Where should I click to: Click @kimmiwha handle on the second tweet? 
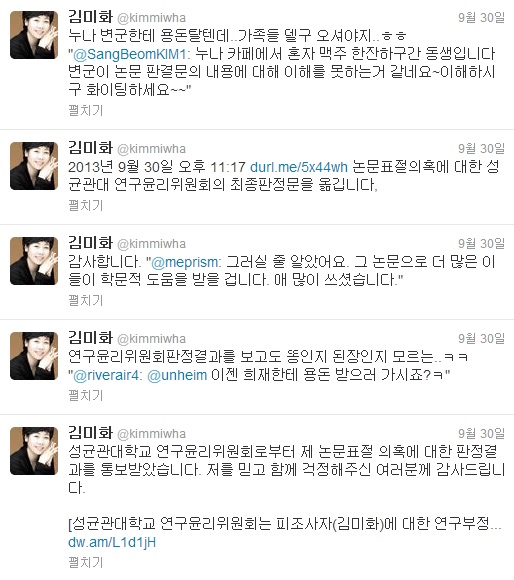pyautogui.click(x=152, y=149)
